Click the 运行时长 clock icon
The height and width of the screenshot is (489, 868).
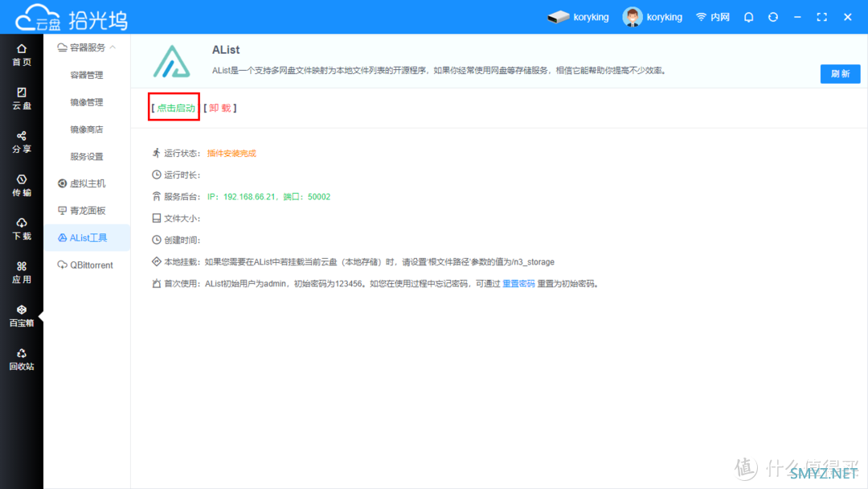(157, 175)
